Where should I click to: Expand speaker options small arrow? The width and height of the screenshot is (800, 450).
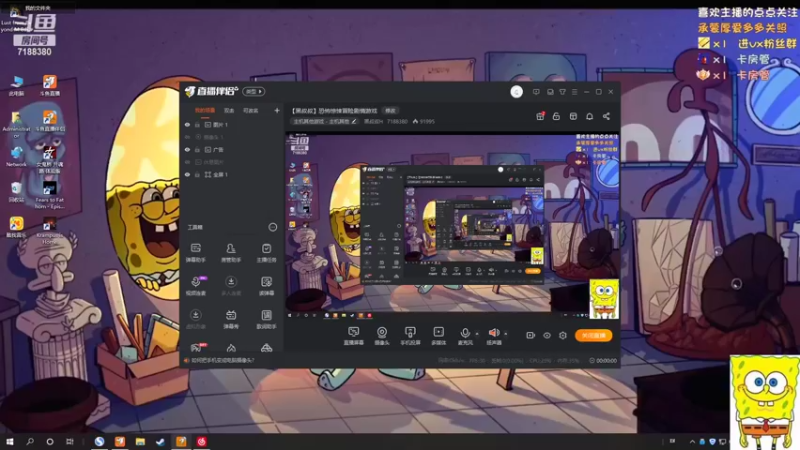506,334
